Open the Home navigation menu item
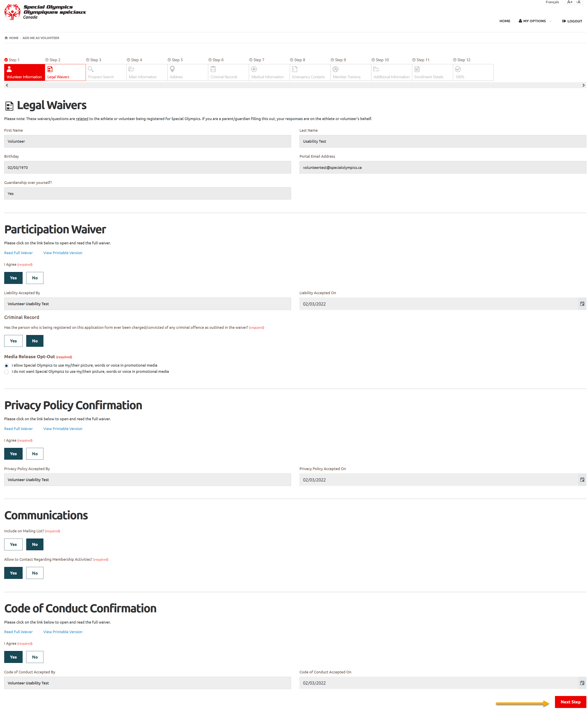This screenshot has width=588, height=715. point(505,21)
